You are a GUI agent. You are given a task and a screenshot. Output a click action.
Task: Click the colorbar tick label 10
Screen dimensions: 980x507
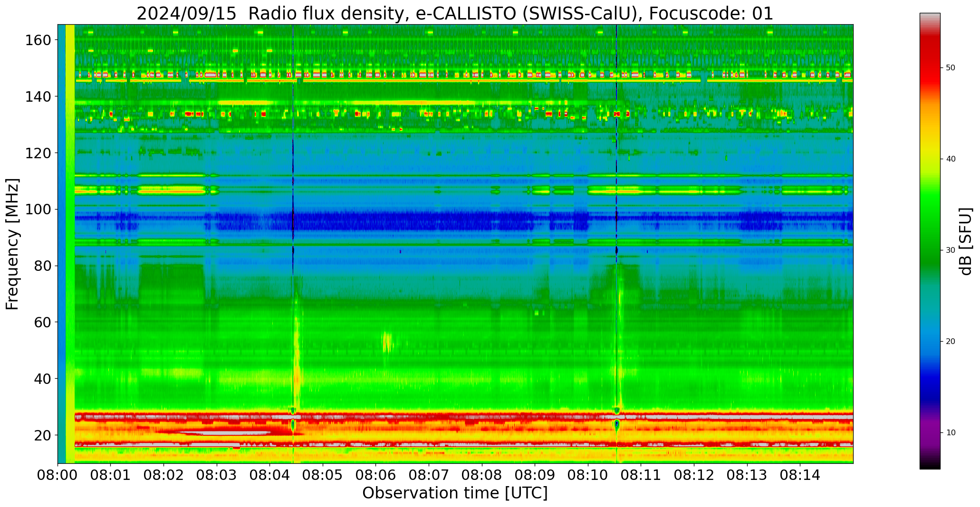[951, 433]
